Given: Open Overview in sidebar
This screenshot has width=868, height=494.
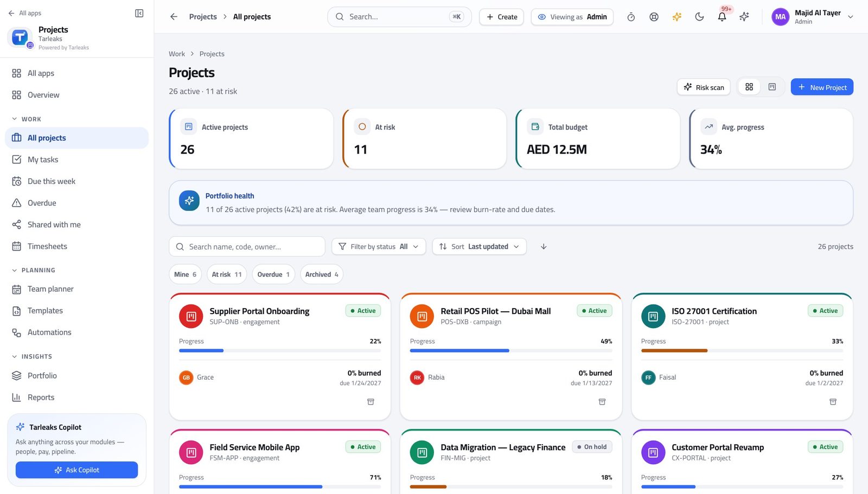Looking at the screenshot, I should [x=76, y=95].
